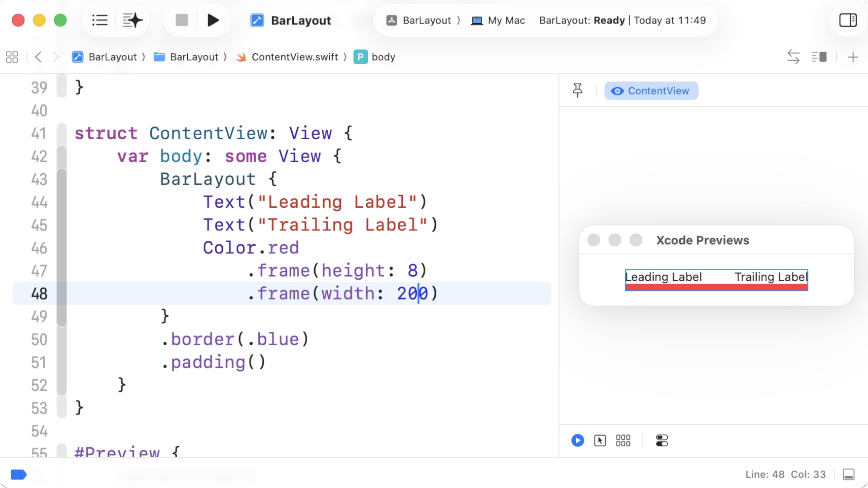The width and height of the screenshot is (868, 488).
Task: Run the BarLayout project with Play
Action: 213,20
